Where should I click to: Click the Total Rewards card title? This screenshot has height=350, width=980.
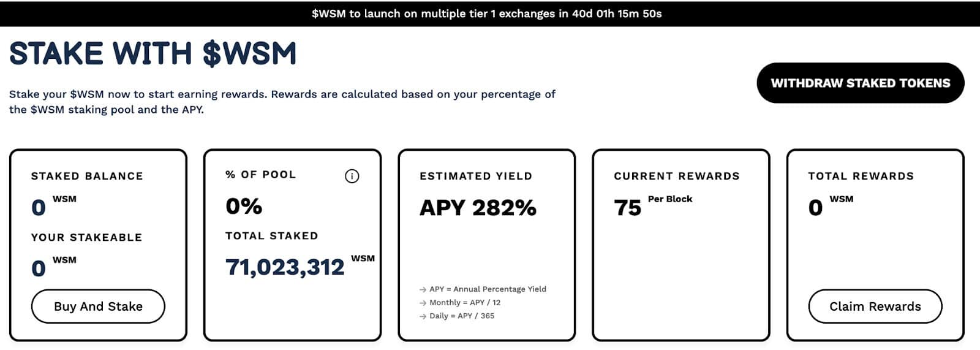[861, 176]
